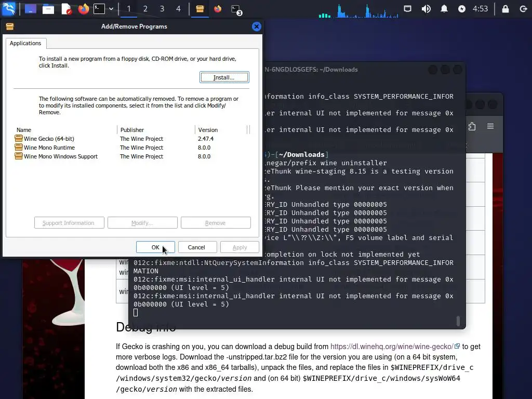532x399 pixels.
Task: Expand the terminal launcher dropdown arrow
Action: [111, 9]
